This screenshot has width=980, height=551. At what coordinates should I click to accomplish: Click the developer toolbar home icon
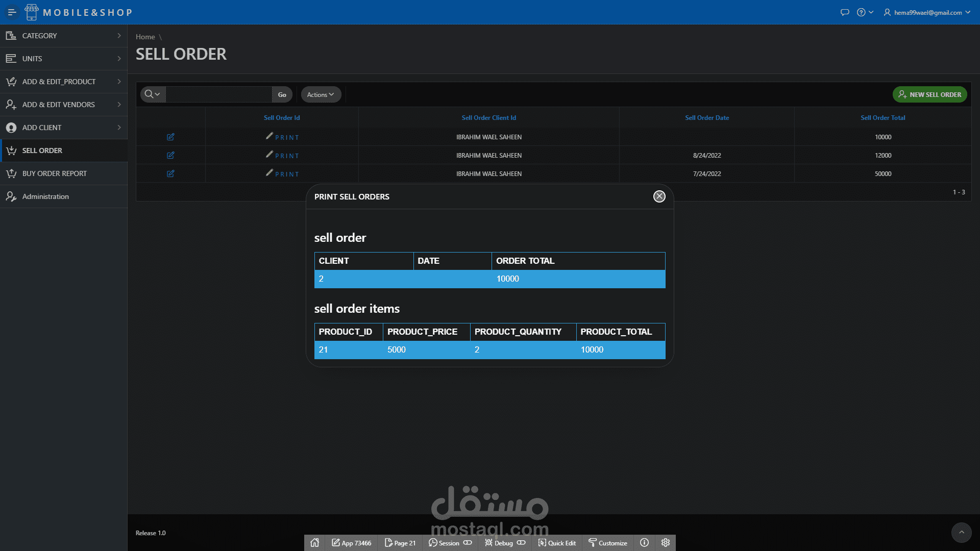click(x=314, y=543)
